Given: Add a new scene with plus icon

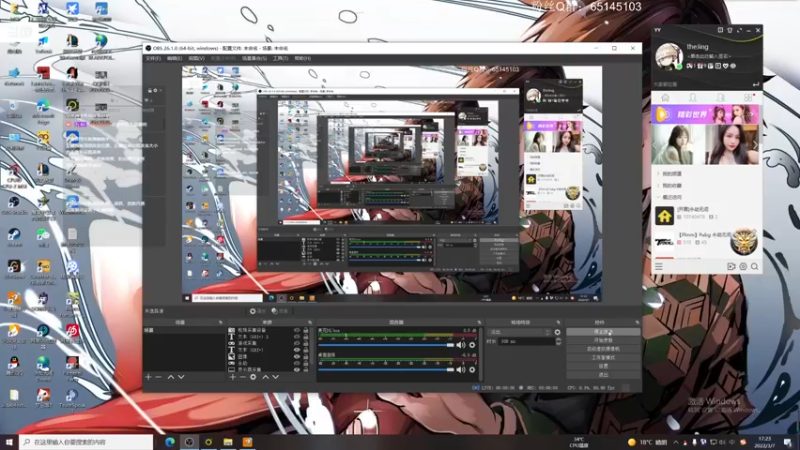Looking at the screenshot, I should pyautogui.click(x=148, y=377).
